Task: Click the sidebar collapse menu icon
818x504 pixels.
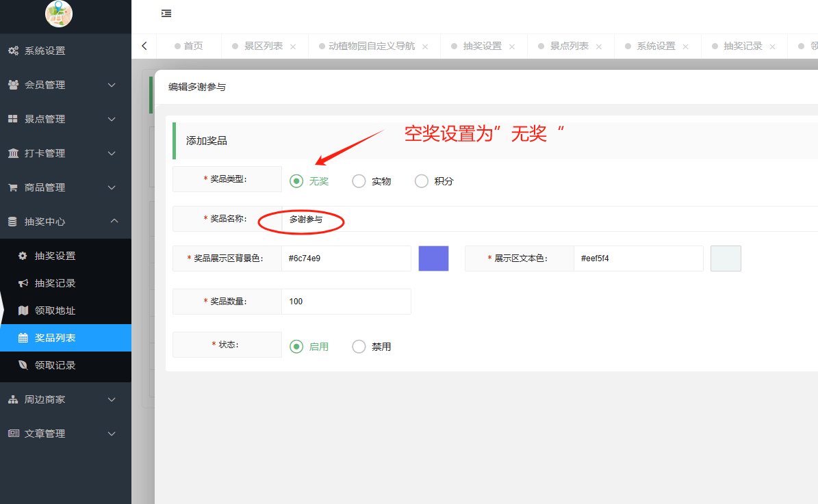Action: point(166,14)
